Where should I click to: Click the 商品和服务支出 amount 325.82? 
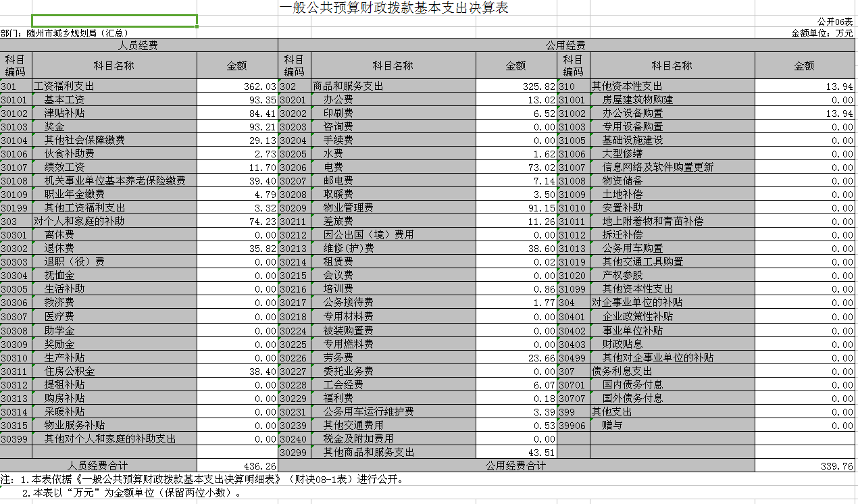[516, 86]
